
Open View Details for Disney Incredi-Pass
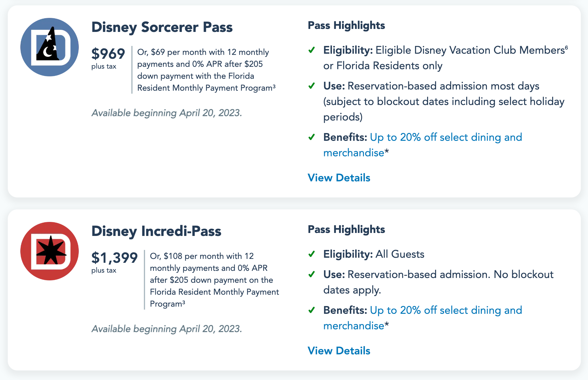(x=339, y=351)
